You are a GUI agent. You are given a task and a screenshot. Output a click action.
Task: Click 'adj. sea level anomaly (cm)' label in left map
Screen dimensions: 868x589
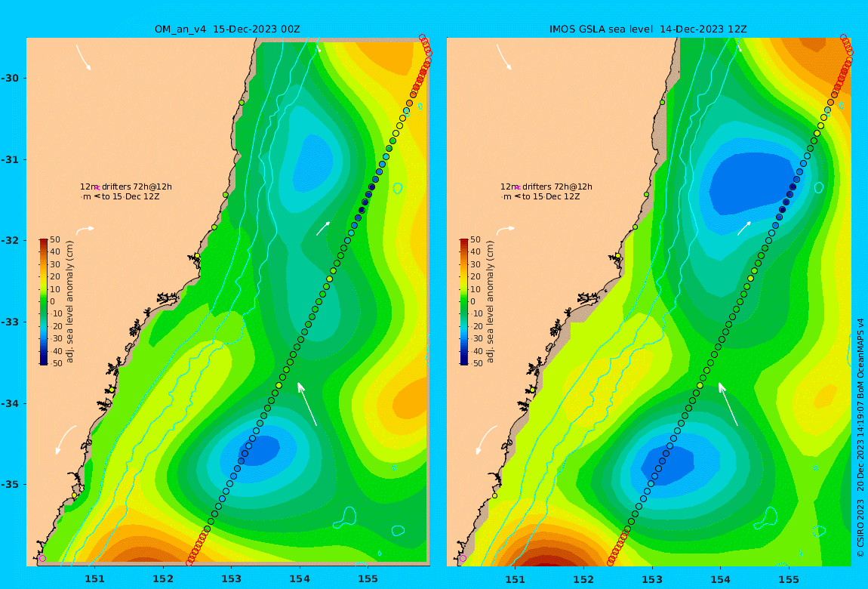pos(69,302)
